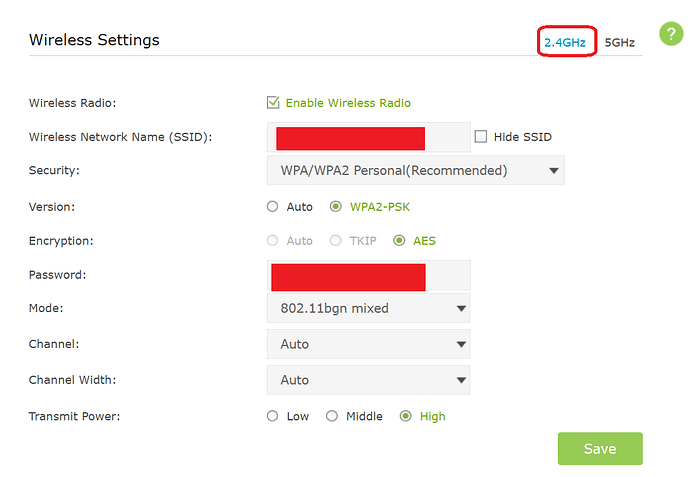The width and height of the screenshot is (690, 477).
Task: Open the Security type dropdown
Action: [415, 170]
